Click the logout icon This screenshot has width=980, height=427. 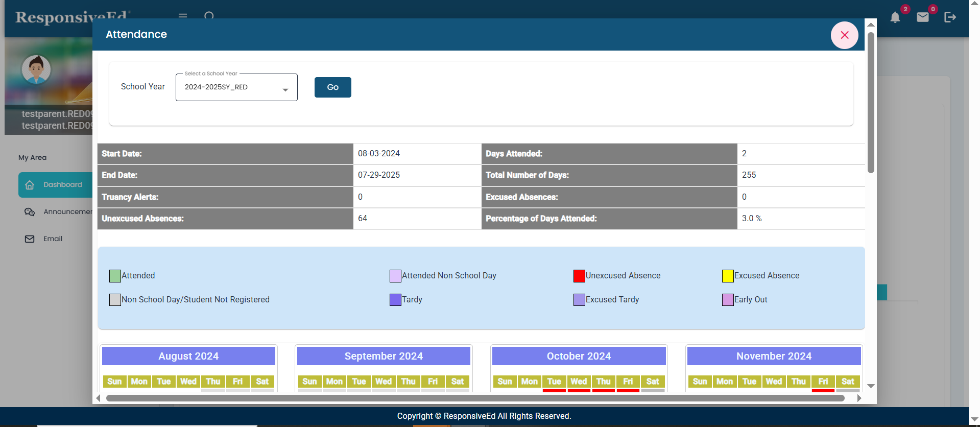(x=950, y=17)
